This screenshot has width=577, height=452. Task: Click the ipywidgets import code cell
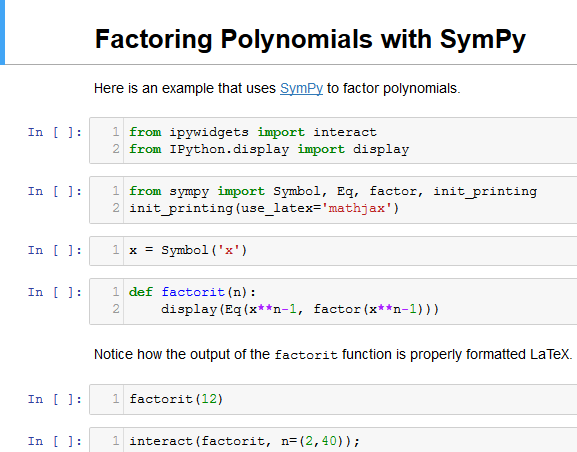pyautogui.click(x=333, y=141)
